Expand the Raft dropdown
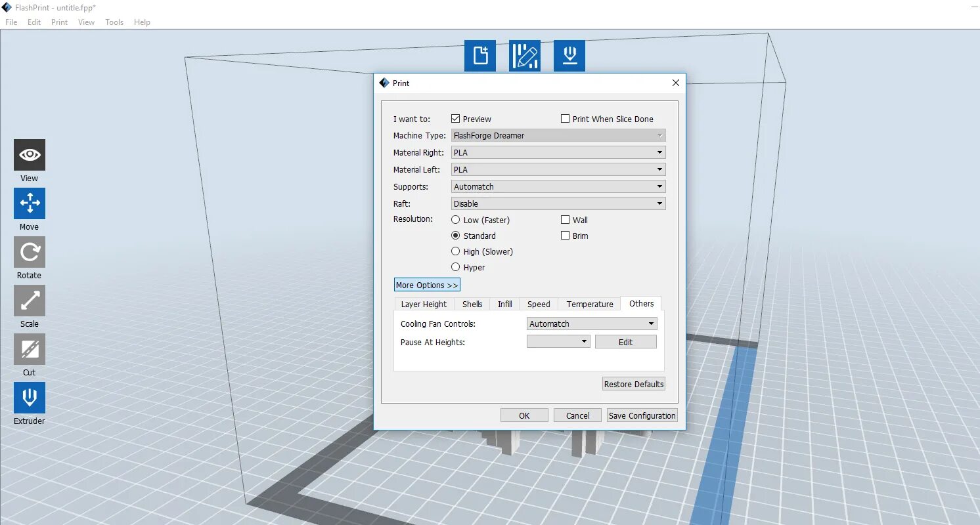The image size is (980, 525). [x=558, y=203]
